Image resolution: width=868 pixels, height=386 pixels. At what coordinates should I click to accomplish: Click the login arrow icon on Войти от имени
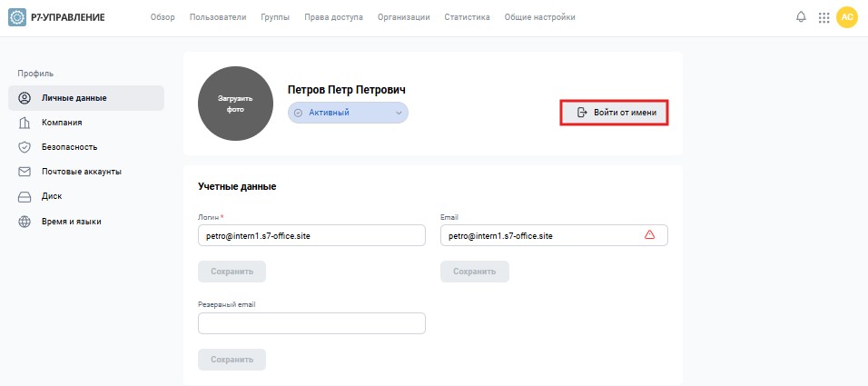coord(582,113)
